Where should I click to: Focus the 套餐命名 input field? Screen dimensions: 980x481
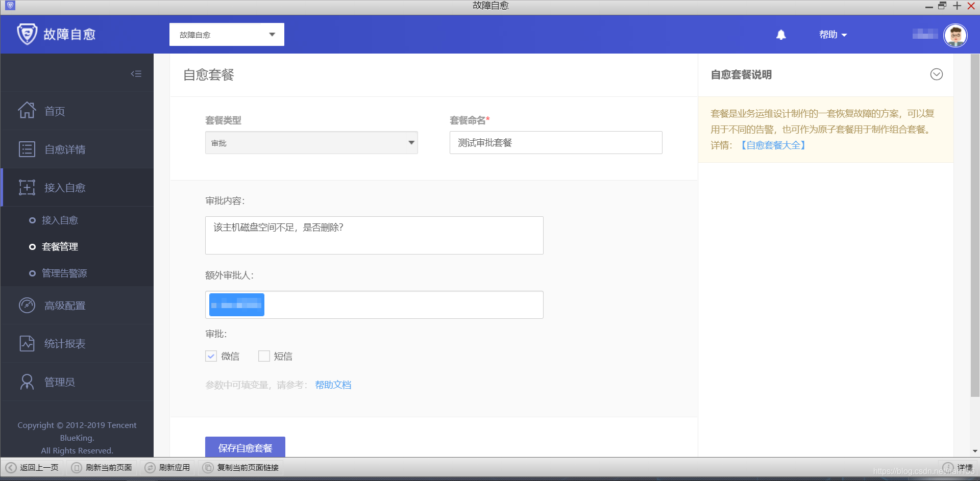[556, 143]
